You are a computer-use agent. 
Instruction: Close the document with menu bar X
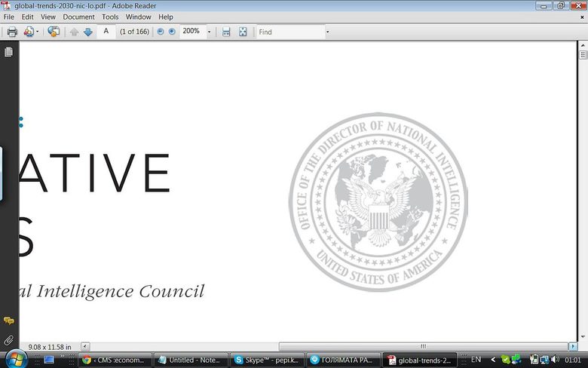(583, 17)
